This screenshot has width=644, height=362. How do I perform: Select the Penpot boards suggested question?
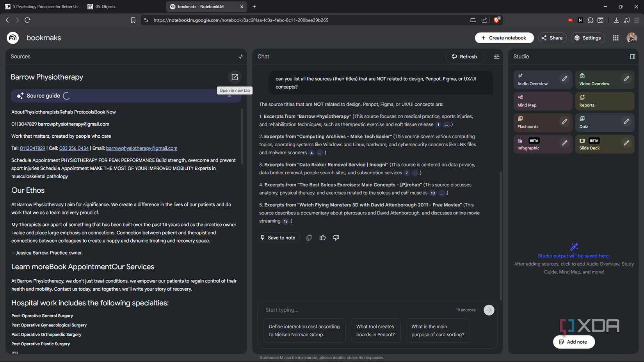point(375,330)
